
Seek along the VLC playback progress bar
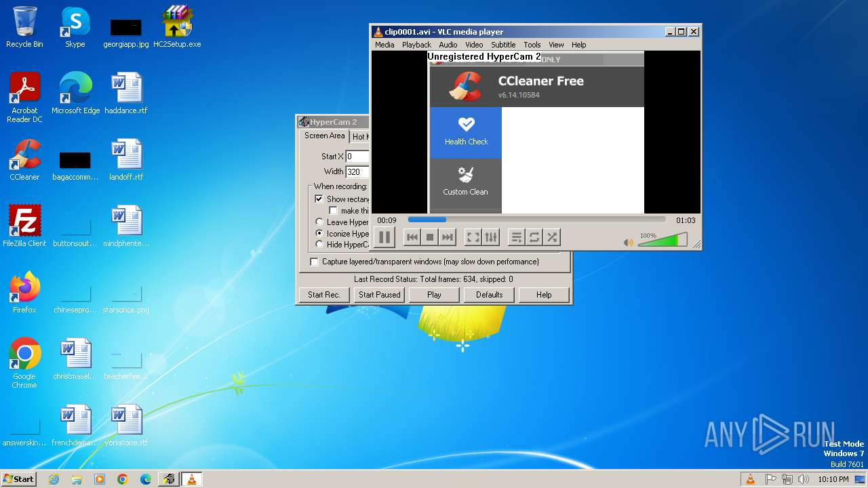pos(536,220)
